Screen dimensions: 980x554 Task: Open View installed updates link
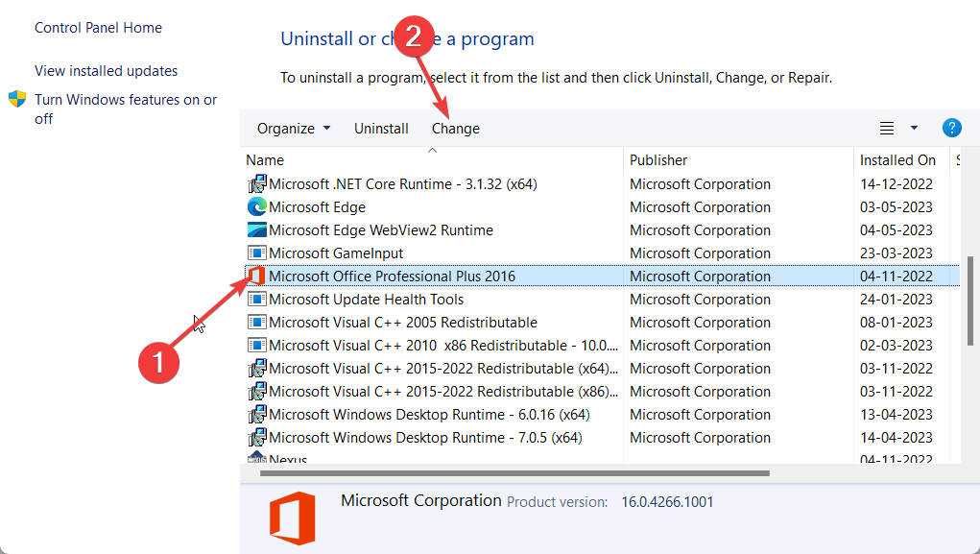click(x=107, y=71)
